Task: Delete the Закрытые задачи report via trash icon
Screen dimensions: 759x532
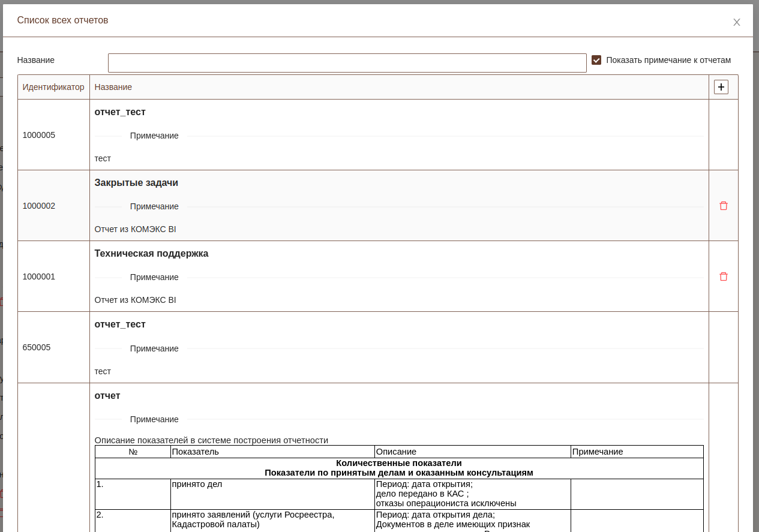Action: [723, 206]
